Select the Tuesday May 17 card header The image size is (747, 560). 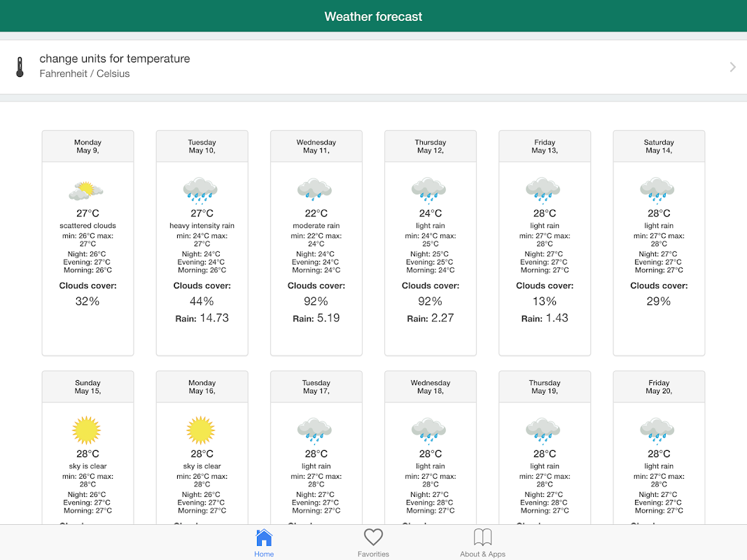316,386
